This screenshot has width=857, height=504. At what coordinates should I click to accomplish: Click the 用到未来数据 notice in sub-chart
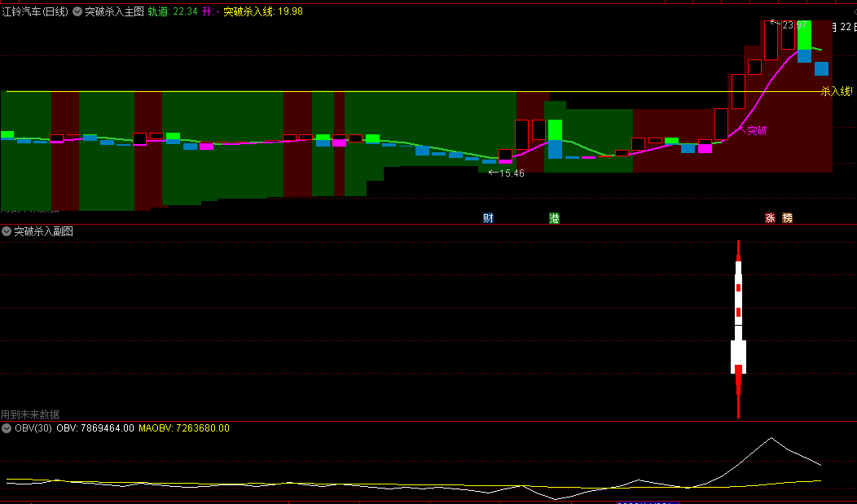[30, 414]
